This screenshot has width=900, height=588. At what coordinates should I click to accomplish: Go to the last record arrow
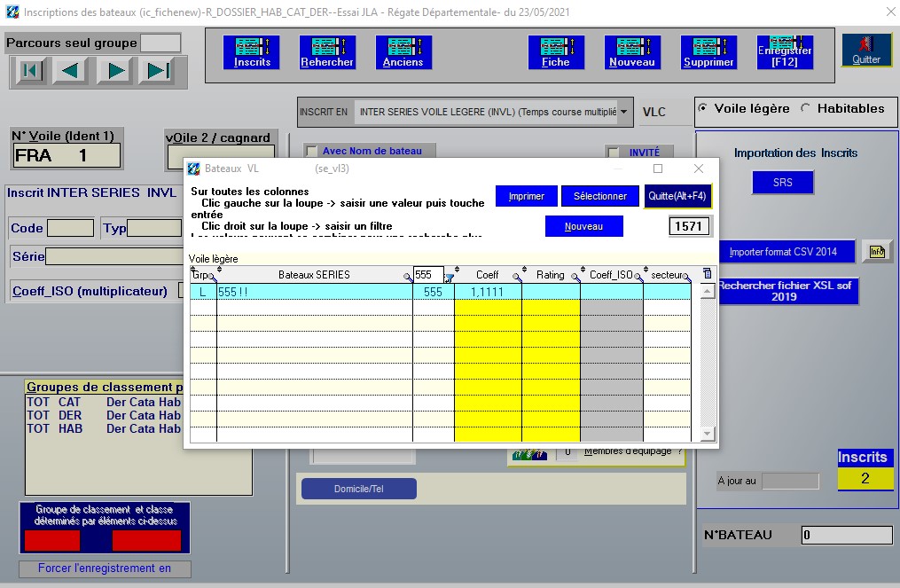pyautogui.click(x=157, y=71)
